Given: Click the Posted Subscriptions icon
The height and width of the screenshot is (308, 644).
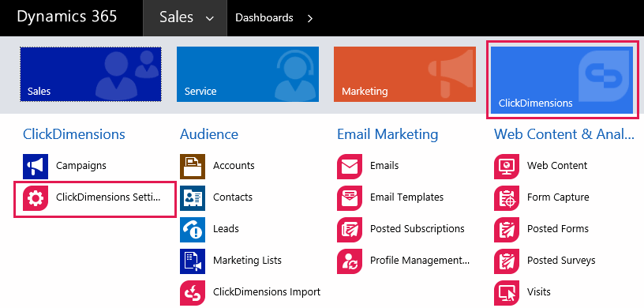Looking at the screenshot, I should click(x=350, y=230).
